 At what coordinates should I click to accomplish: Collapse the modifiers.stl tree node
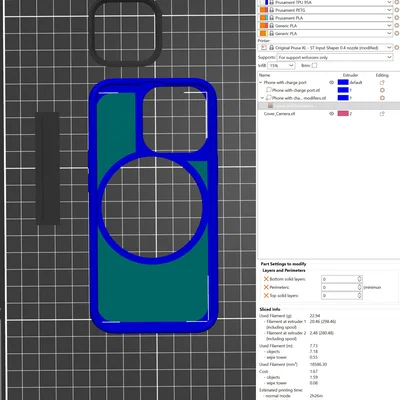coord(262,98)
